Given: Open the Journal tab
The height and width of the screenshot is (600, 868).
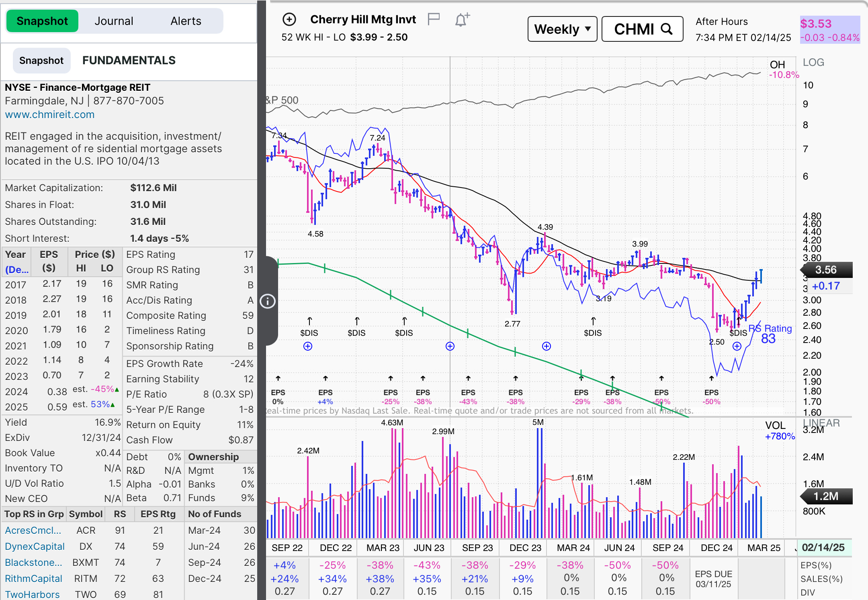Looking at the screenshot, I should tap(114, 21).
